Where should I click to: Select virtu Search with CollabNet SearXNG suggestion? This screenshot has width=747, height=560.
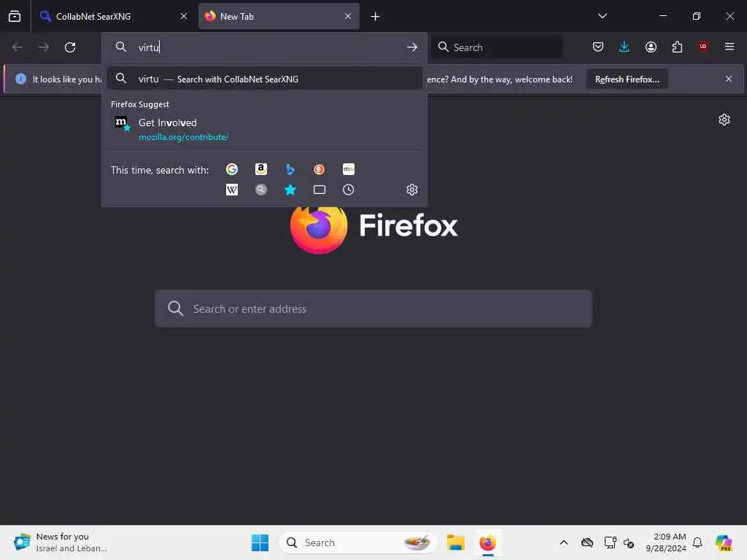[x=264, y=79]
